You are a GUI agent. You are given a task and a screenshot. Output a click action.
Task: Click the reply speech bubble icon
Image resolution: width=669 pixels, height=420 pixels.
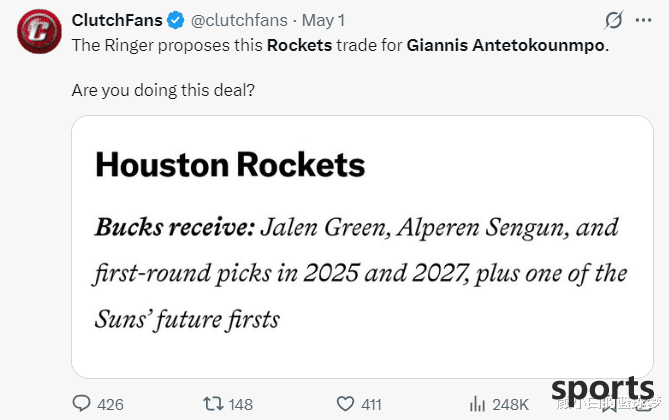pos(81,403)
